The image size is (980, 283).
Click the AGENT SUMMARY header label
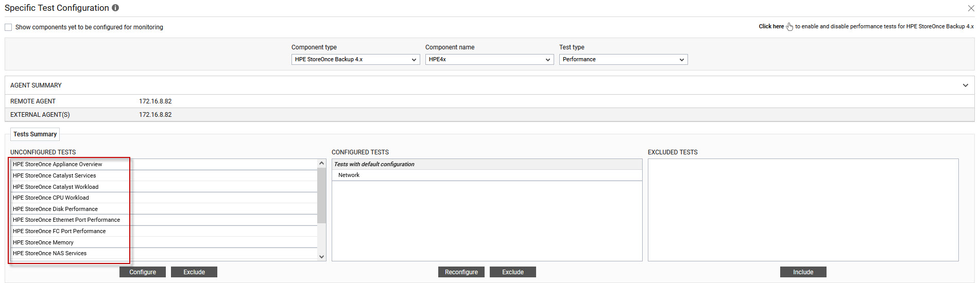coord(36,85)
